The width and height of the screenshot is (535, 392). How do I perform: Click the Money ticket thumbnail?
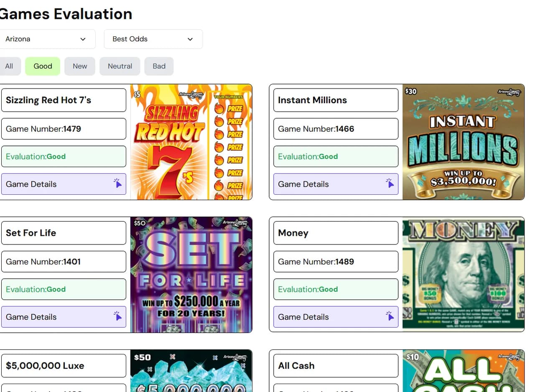click(x=464, y=275)
